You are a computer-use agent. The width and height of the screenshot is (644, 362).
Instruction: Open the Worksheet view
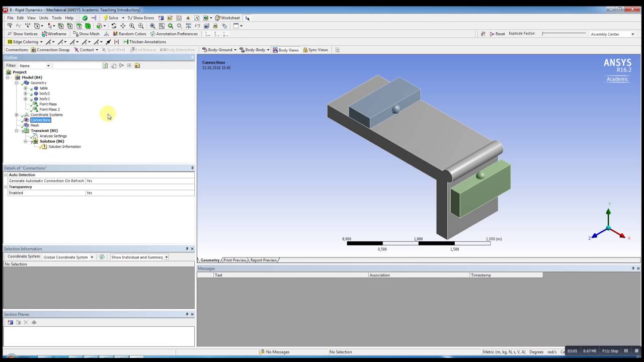[228, 18]
